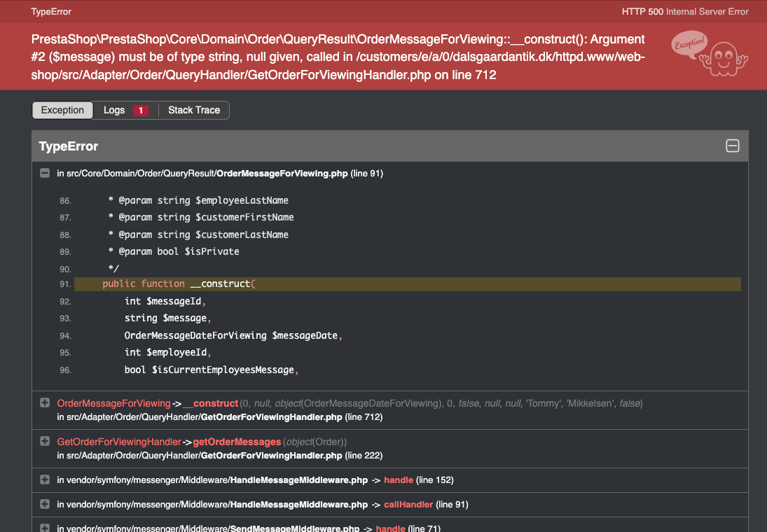Collapse the TypeError block with minus icon
The width and height of the screenshot is (767, 532).
pyautogui.click(x=732, y=146)
